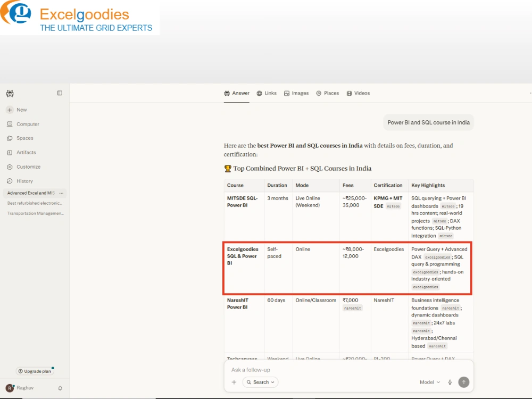Open notifications bell icon
532x399 pixels.
point(60,388)
